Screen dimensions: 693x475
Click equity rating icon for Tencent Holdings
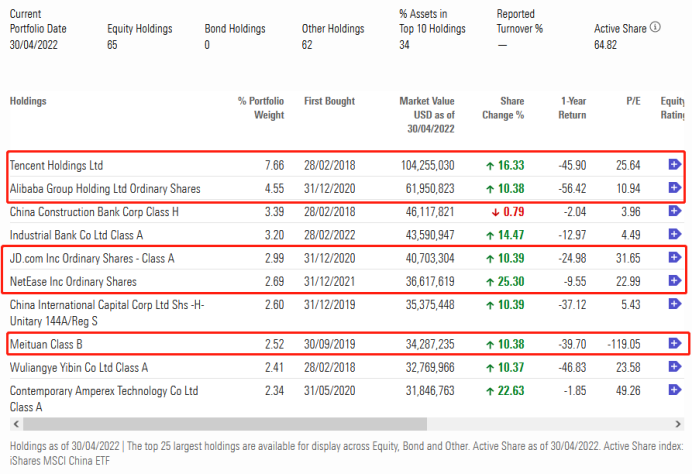674,165
